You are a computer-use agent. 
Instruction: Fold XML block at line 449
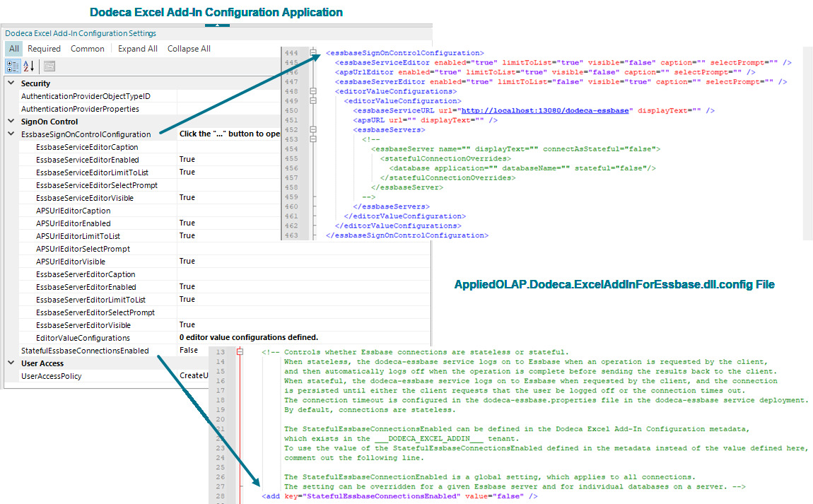click(313, 100)
